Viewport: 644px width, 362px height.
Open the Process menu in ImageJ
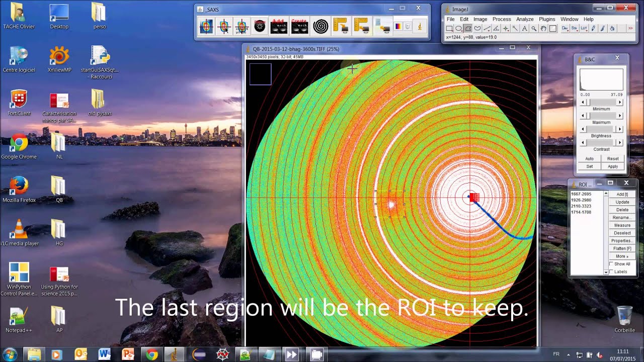click(x=502, y=19)
